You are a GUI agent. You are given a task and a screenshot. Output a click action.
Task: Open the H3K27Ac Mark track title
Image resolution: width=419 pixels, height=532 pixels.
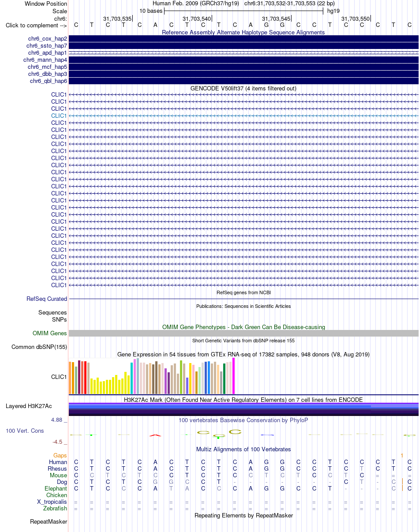243,400
